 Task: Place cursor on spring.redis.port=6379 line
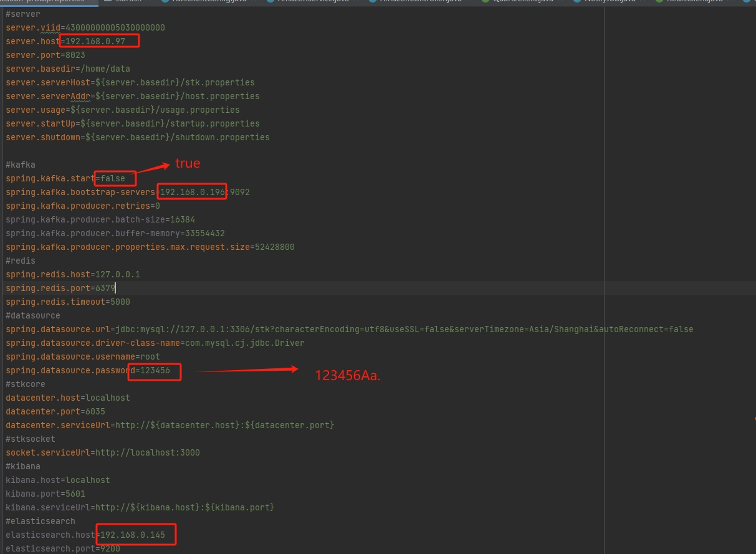[60, 288]
